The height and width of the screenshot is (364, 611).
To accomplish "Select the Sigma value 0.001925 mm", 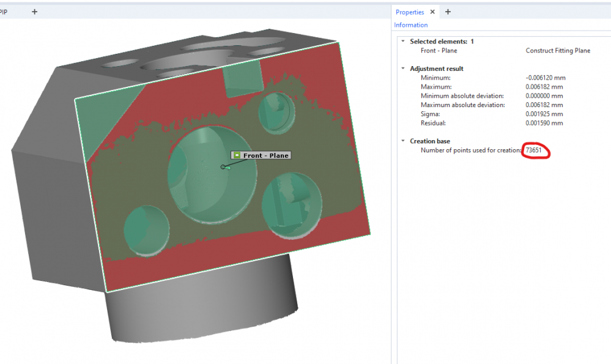I will click(544, 114).
